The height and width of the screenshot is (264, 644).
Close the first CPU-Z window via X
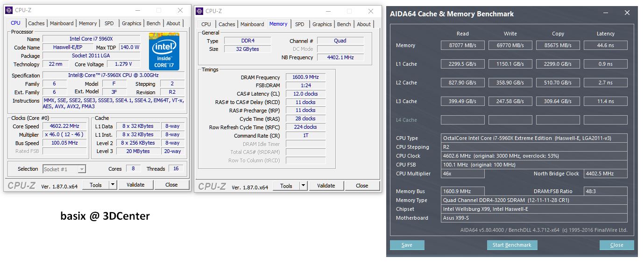click(x=180, y=10)
